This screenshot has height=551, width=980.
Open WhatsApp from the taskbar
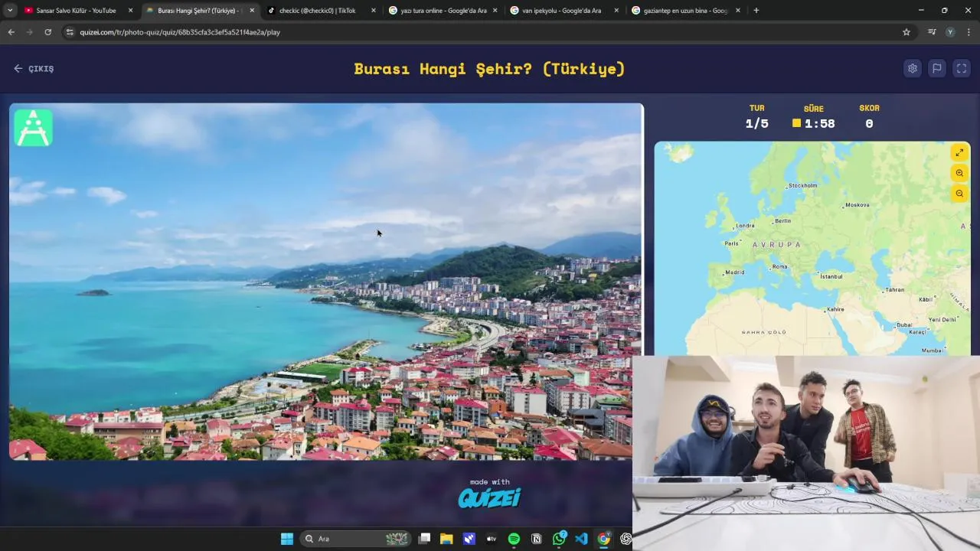click(559, 539)
